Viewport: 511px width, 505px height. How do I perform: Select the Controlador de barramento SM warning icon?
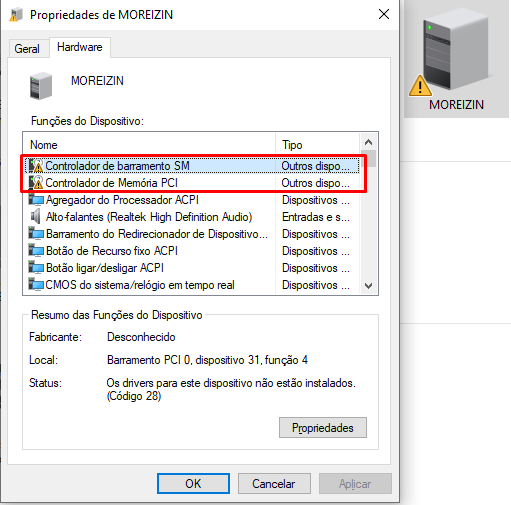(x=36, y=166)
